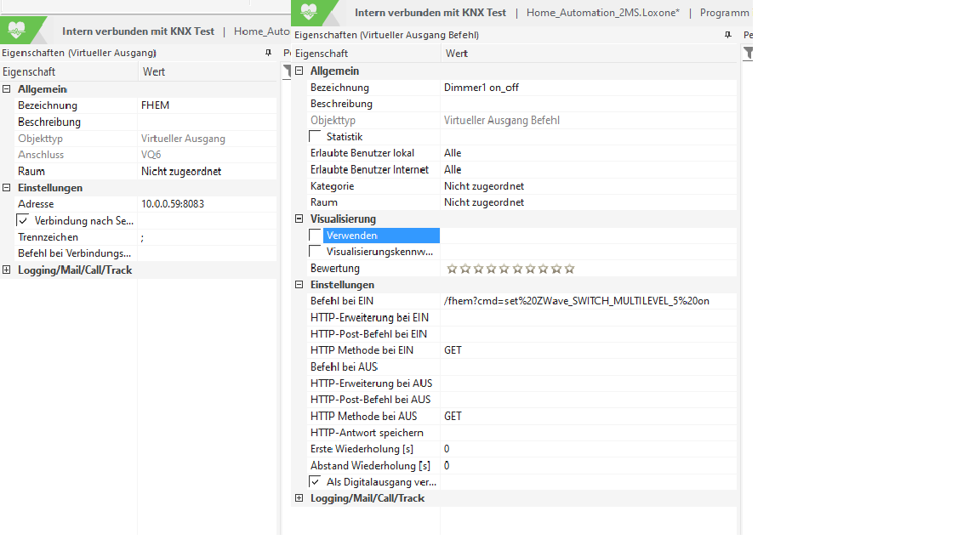The image size is (980, 551).
Task: Set Bewertung rating to the last star
Action: pos(570,269)
